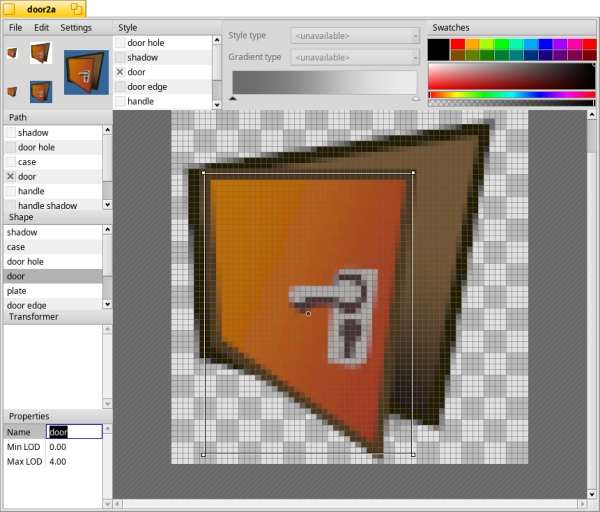Select the plate shape in Shape list
This screenshot has height=512, width=600.
[x=17, y=291]
